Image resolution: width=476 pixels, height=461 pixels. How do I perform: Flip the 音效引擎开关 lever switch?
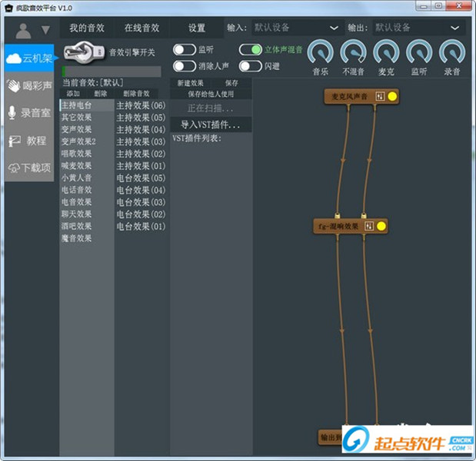pos(85,52)
